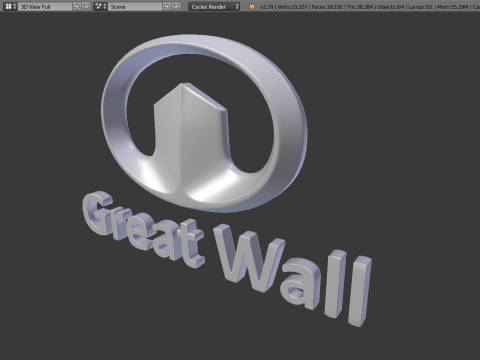The width and height of the screenshot is (480, 360).
Task: Click the 'Verts:19,207' statistics text
Action: 292,7
